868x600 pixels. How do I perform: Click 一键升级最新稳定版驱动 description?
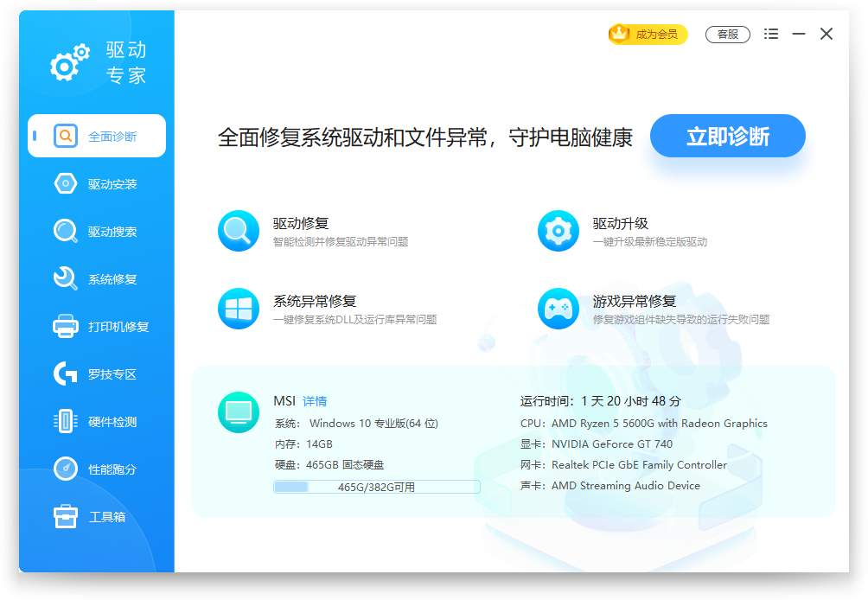[x=650, y=242]
